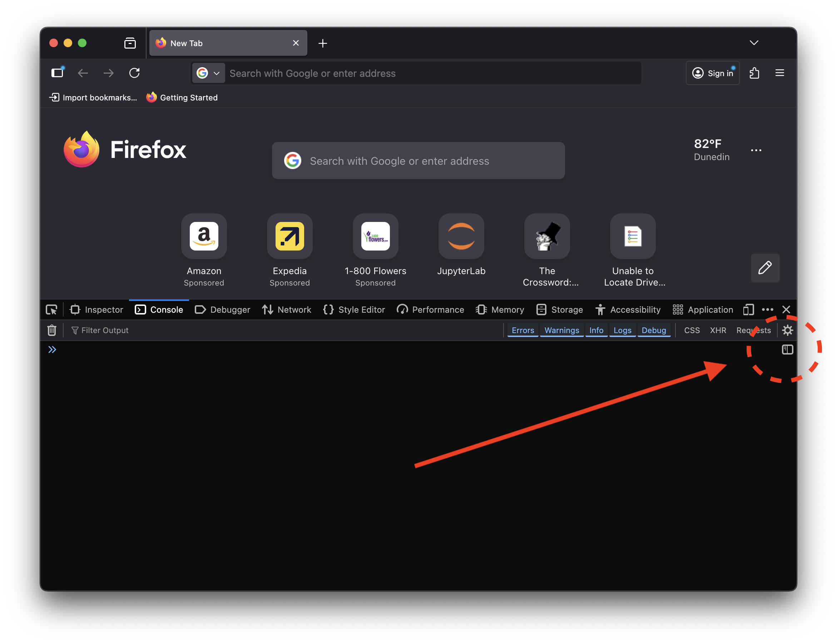This screenshot has width=837, height=644.
Task: Click the reload page button
Action: [134, 73]
